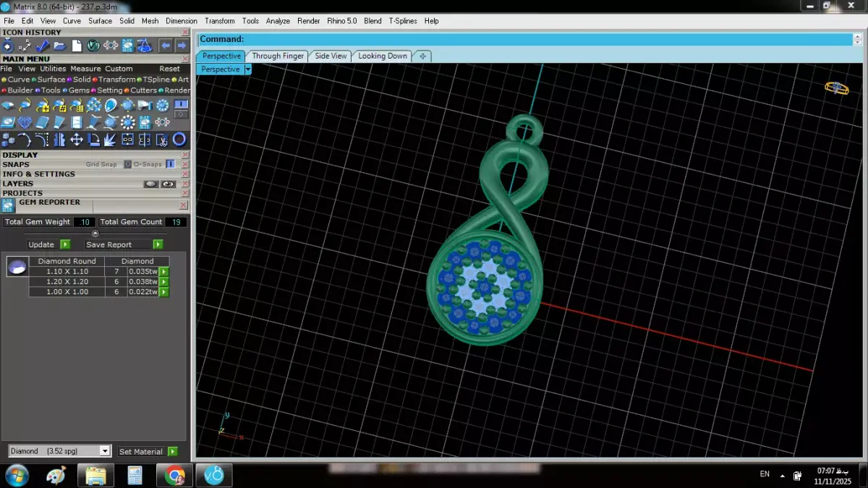Viewport: 868px width, 488px height.
Task: Toggle the O-Snaps switch
Action: [x=170, y=164]
